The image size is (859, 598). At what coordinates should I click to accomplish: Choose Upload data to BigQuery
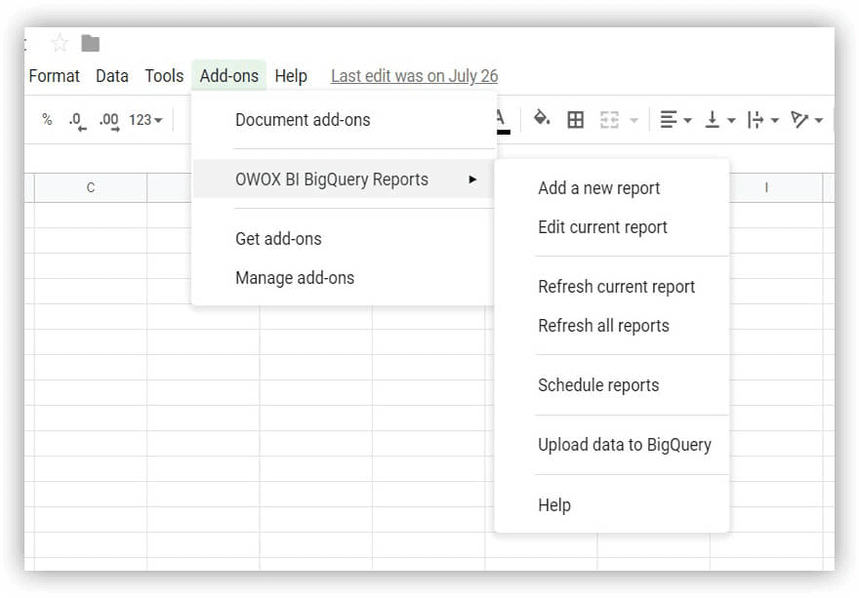624,445
